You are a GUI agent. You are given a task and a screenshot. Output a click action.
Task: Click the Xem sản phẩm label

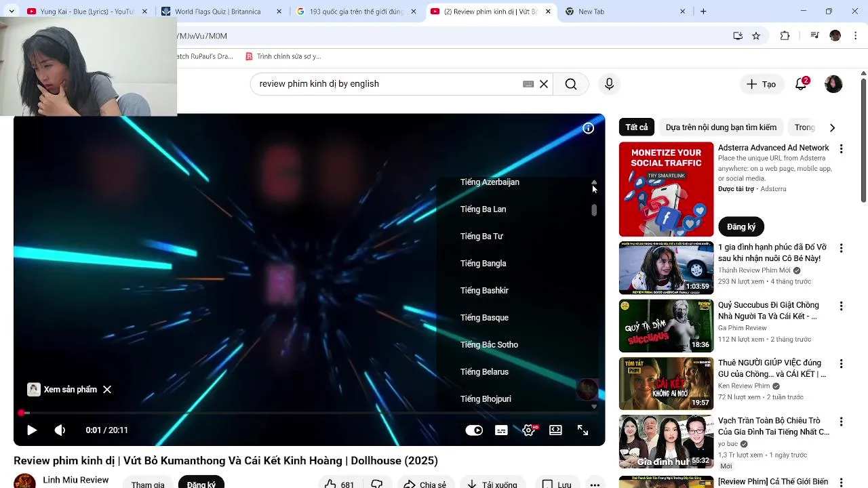click(x=71, y=390)
